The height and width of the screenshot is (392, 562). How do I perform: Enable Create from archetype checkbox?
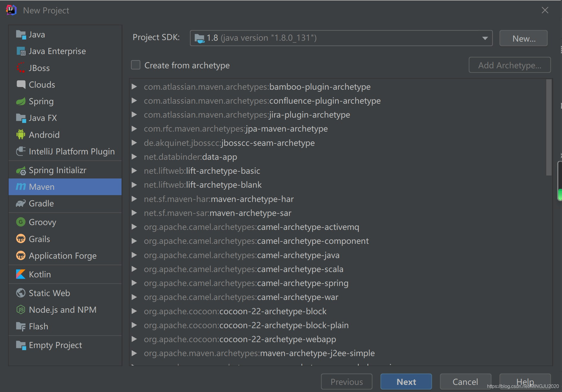136,65
